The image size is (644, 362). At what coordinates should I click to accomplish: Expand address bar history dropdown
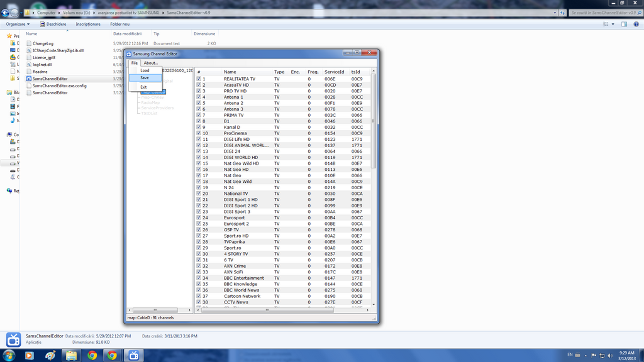tap(555, 13)
